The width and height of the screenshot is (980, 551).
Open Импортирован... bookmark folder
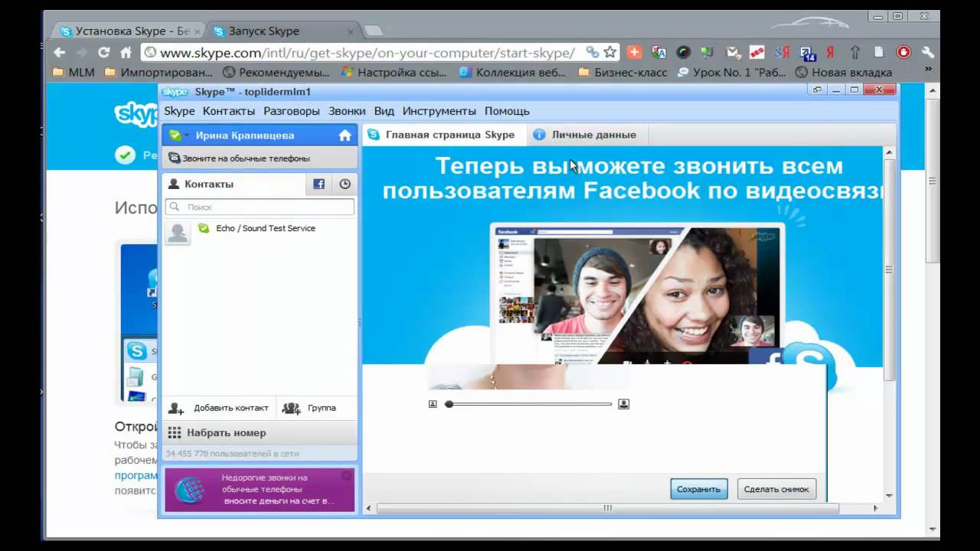pos(158,73)
